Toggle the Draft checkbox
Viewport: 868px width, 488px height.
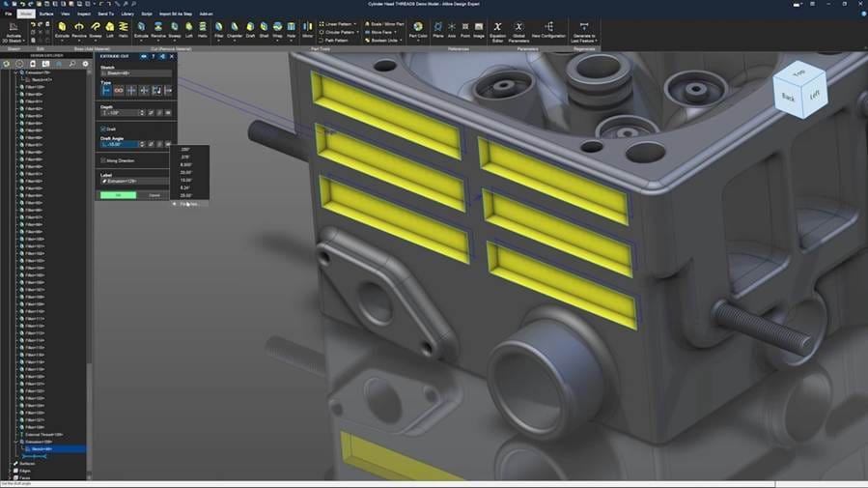[103, 129]
